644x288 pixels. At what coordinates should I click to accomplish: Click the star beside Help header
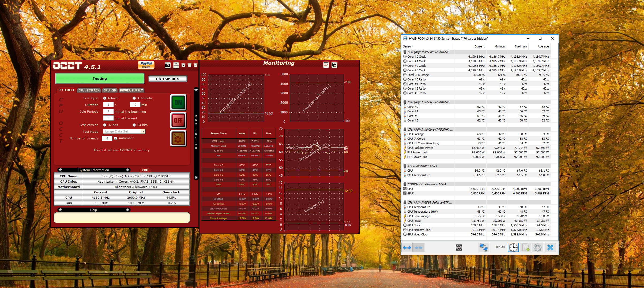pyautogui.click(x=61, y=210)
